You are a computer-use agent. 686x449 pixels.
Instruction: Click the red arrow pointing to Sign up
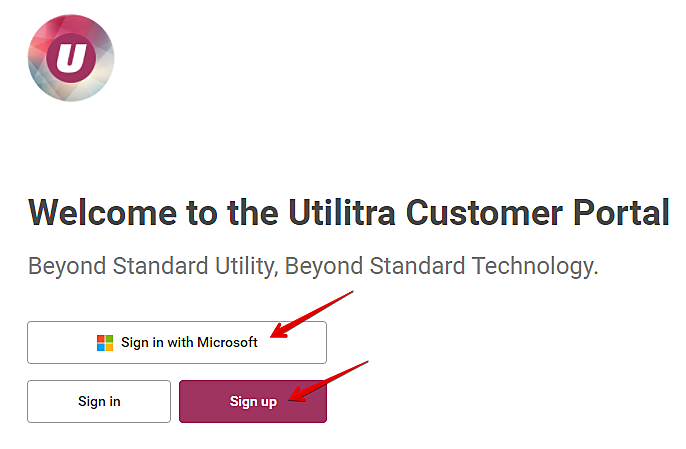328,381
